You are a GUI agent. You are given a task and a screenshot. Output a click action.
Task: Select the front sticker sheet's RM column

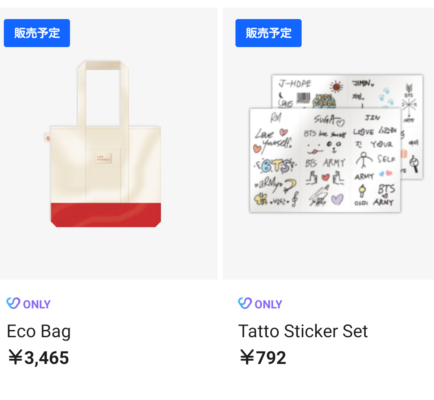[275, 160]
